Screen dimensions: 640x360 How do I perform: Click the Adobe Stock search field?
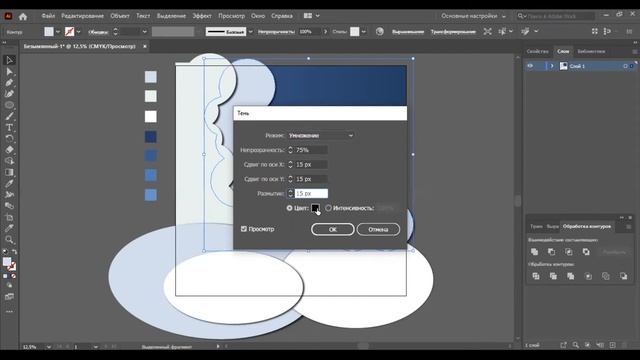click(556, 16)
